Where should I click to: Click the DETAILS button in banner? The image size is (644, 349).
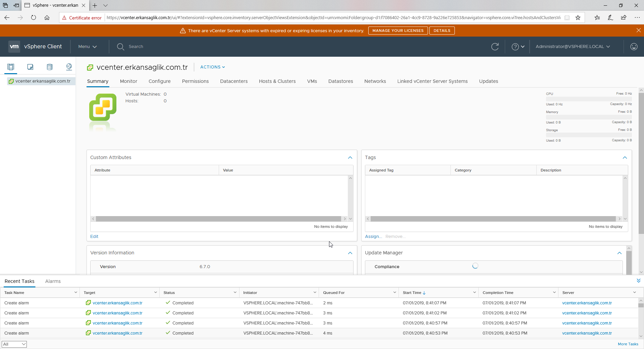point(442,31)
